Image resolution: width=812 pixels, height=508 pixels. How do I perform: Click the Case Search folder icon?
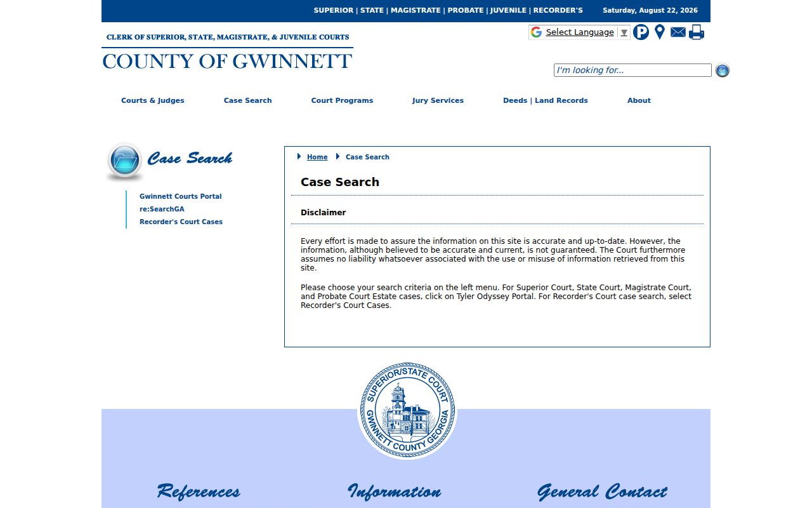[125, 161]
